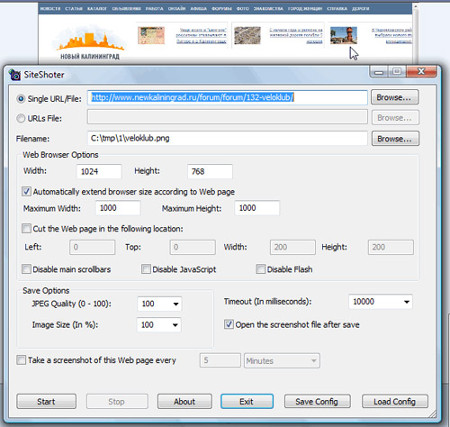The height and width of the screenshot is (427, 450).
Task: Check Disable Flash option
Action: [261, 269]
